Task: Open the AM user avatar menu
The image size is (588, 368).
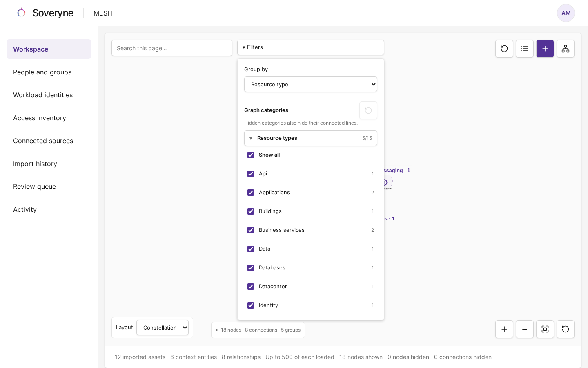Action: point(566,13)
